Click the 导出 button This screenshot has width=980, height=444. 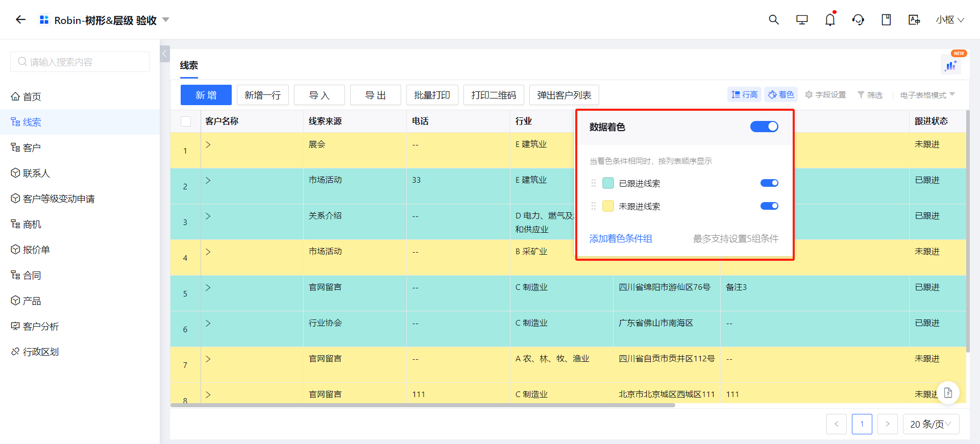pyautogui.click(x=376, y=95)
